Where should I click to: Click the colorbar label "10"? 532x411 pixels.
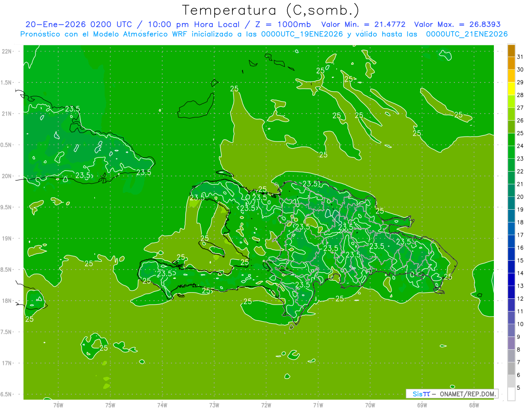(x=520, y=324)
